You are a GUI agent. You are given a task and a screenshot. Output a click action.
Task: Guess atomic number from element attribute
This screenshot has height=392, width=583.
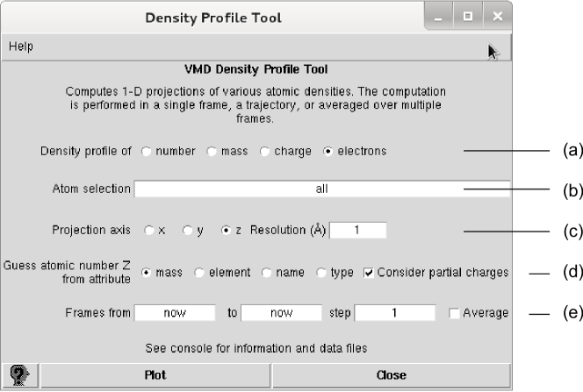click(x=199, y=273)
